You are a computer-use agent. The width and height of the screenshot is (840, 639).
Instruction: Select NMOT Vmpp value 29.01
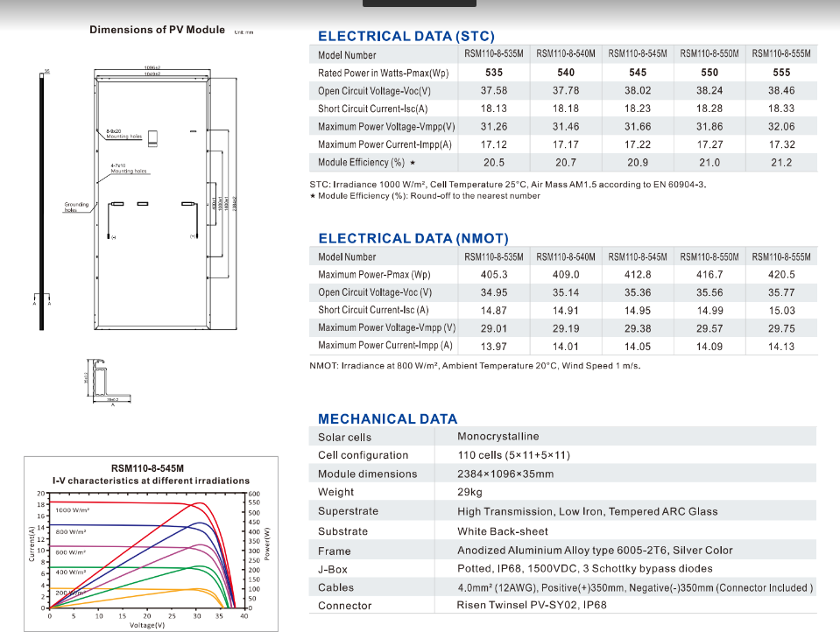(x=494, y=328)
